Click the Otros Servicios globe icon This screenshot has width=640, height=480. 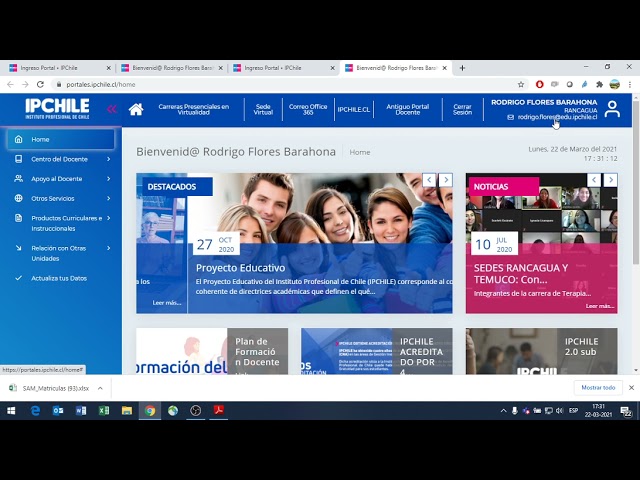(x=18, y=198)
